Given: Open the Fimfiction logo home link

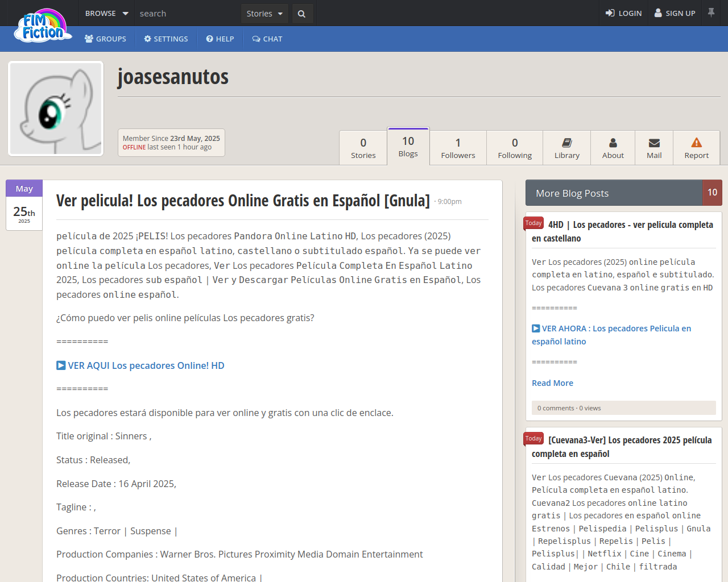Looking at the screenshot, I should (43, 26).
